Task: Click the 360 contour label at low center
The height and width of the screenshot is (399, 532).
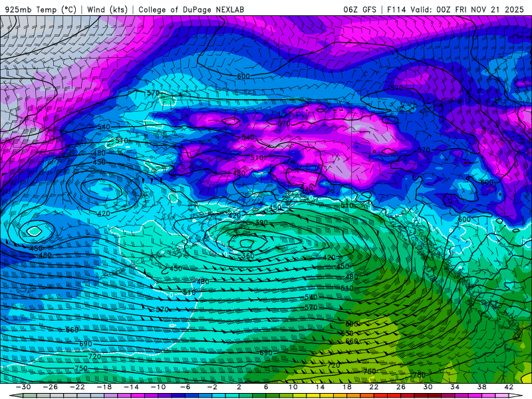Action: coord(248,256)
